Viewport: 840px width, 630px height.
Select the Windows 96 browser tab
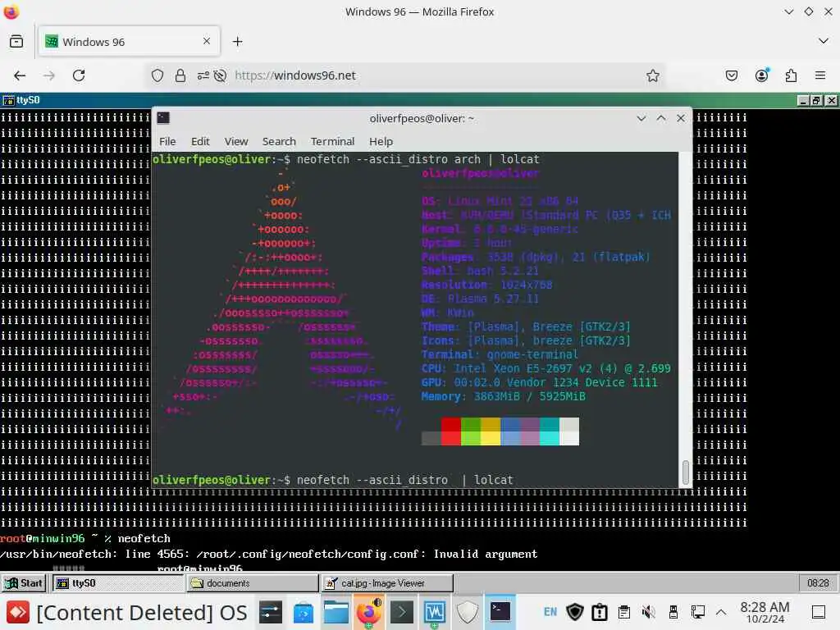click(129, 41)
